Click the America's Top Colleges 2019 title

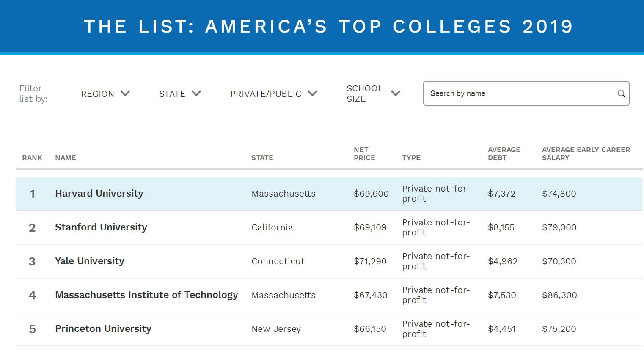[x=328, y=26]
